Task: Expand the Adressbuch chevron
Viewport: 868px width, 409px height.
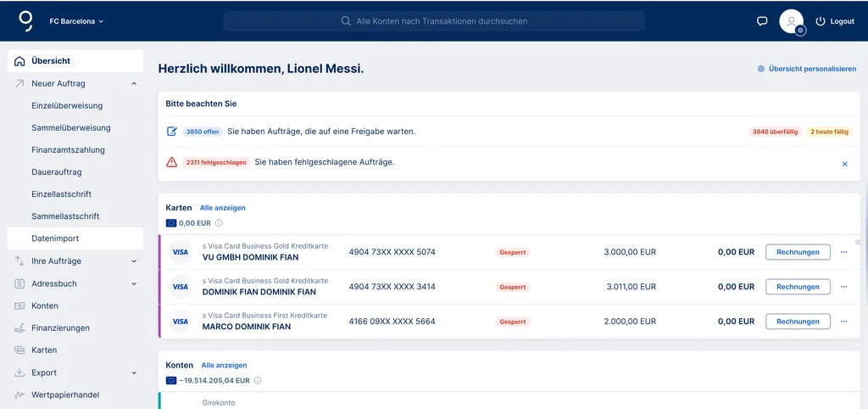Action: (134, 283)
